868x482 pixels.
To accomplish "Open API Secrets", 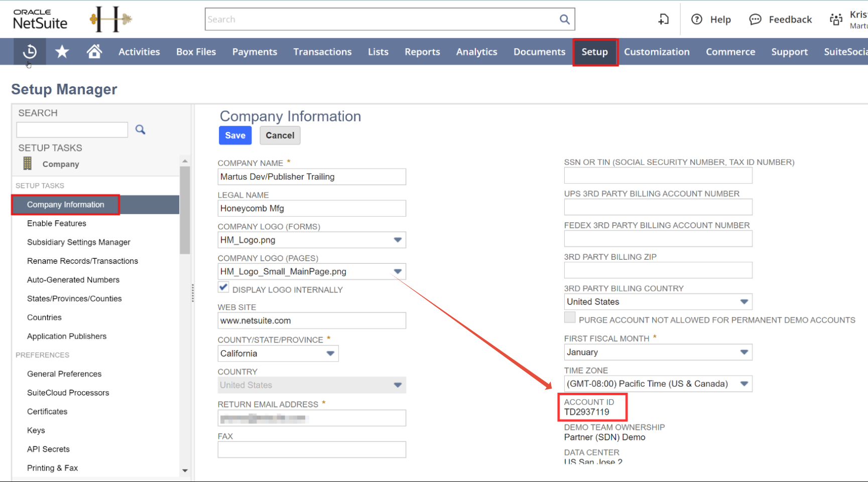I will pos(48,449).
